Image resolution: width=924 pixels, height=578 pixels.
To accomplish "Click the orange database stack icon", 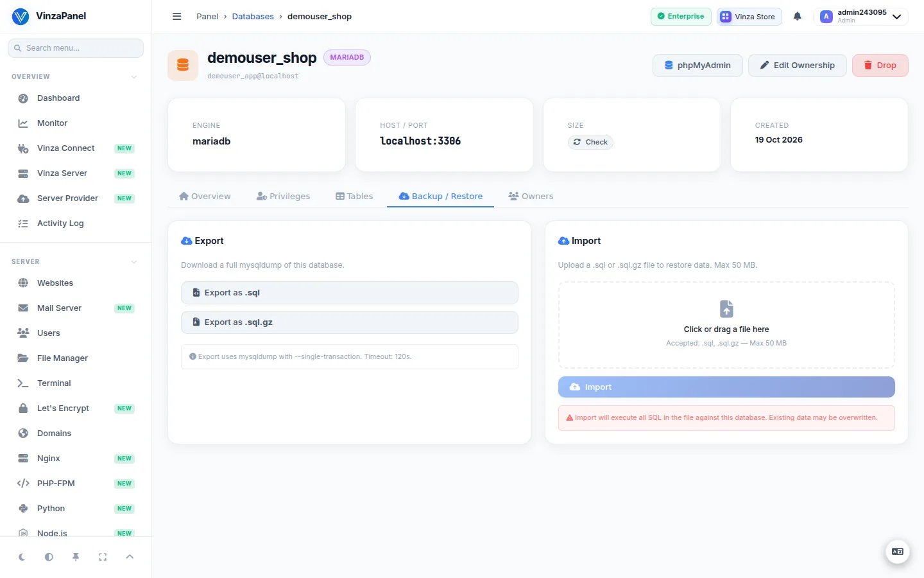I will [183, 66].
